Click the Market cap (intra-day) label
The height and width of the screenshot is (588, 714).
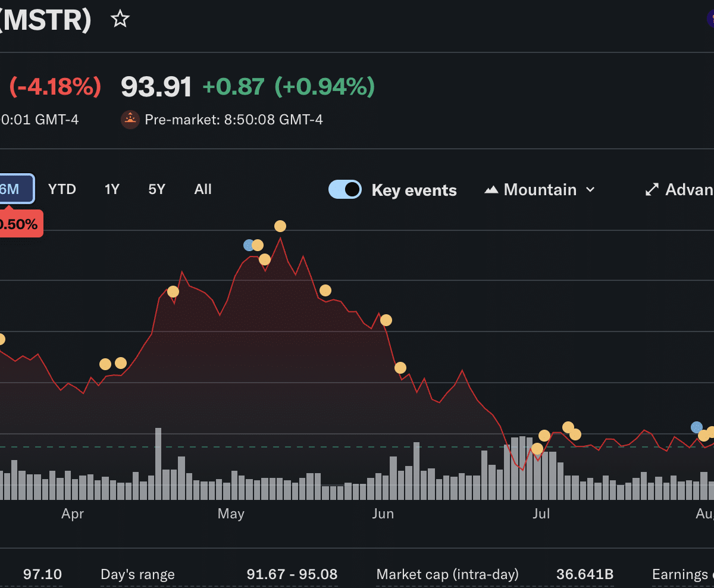447,574
